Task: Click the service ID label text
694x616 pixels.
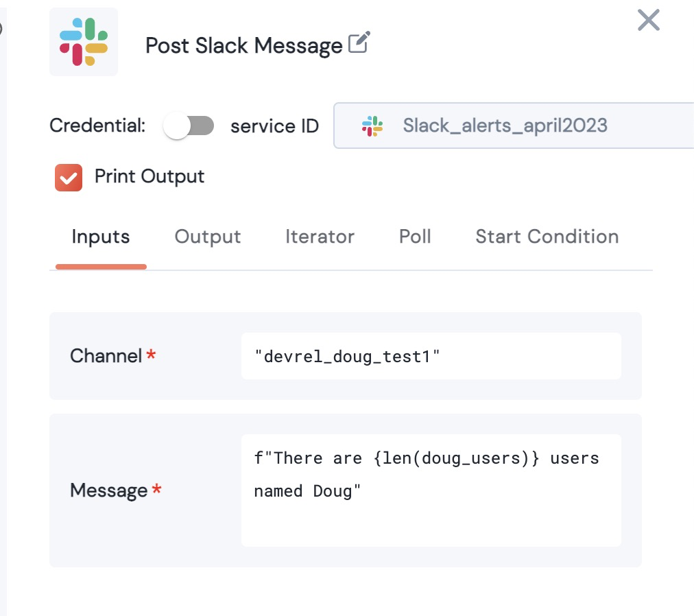Action: tap(274, 126)
